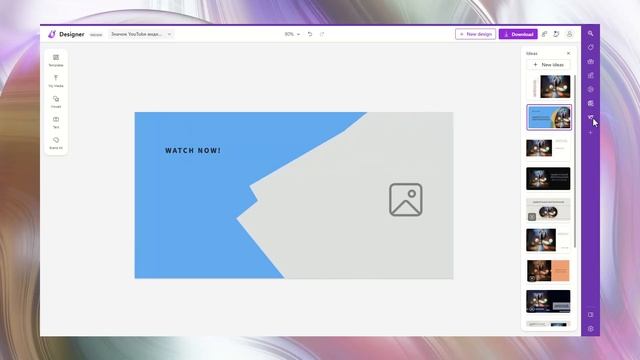
Task: Redo the last action
Action: (x=322, y=34)
